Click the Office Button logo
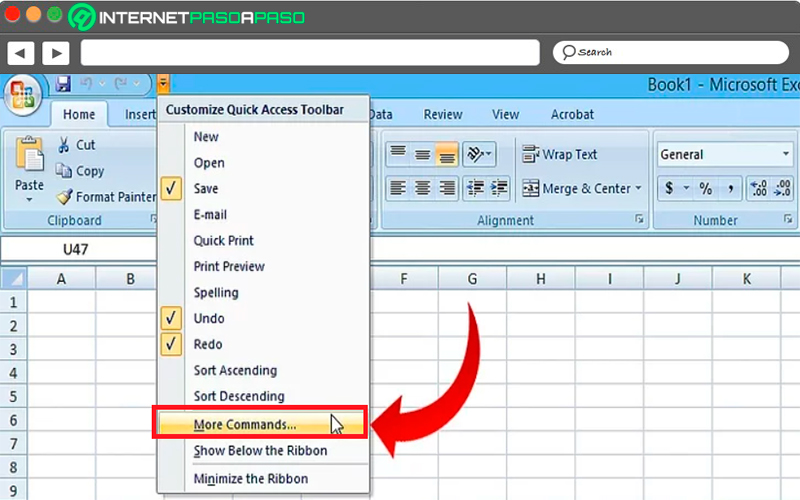This screenshot has width=800, height=500. [22, 96]
